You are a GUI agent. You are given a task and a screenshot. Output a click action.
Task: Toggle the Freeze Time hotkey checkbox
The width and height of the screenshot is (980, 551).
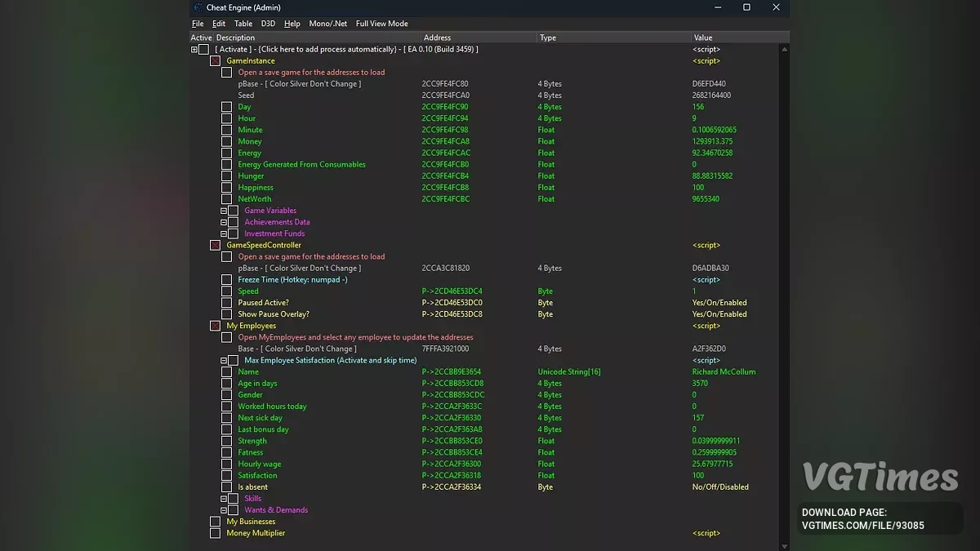coord(227,280)
